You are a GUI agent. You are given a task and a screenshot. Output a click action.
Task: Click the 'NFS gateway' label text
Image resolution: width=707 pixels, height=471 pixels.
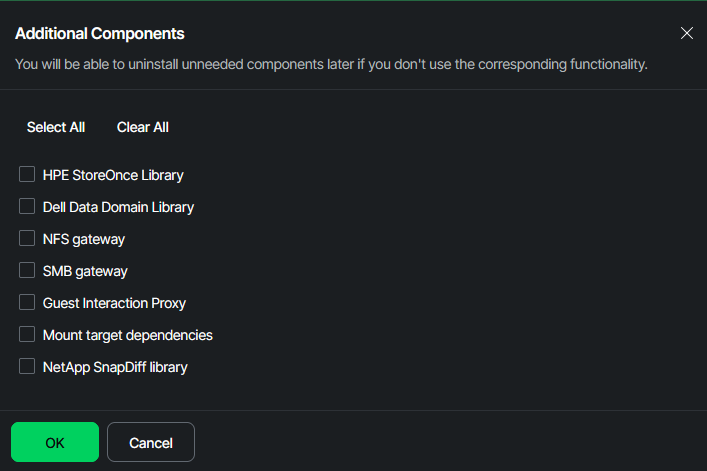click(x=84, y=239)
